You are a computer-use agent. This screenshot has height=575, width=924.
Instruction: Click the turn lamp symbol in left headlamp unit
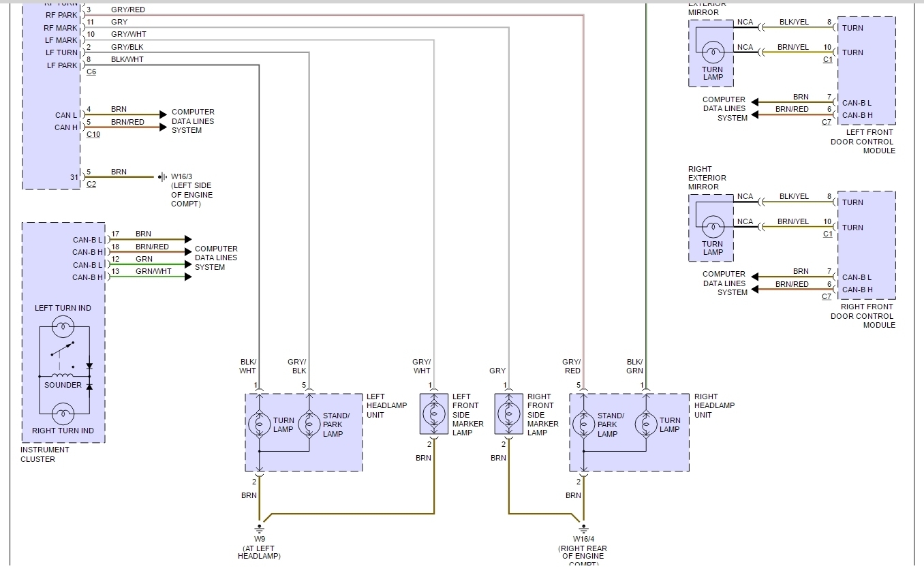point(259,424)
